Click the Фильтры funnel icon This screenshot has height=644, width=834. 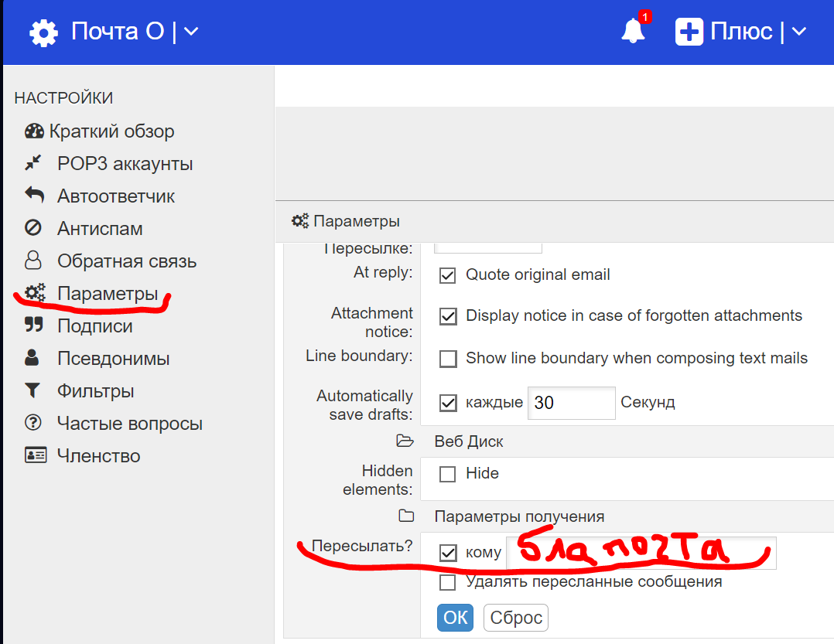[35, 390]
